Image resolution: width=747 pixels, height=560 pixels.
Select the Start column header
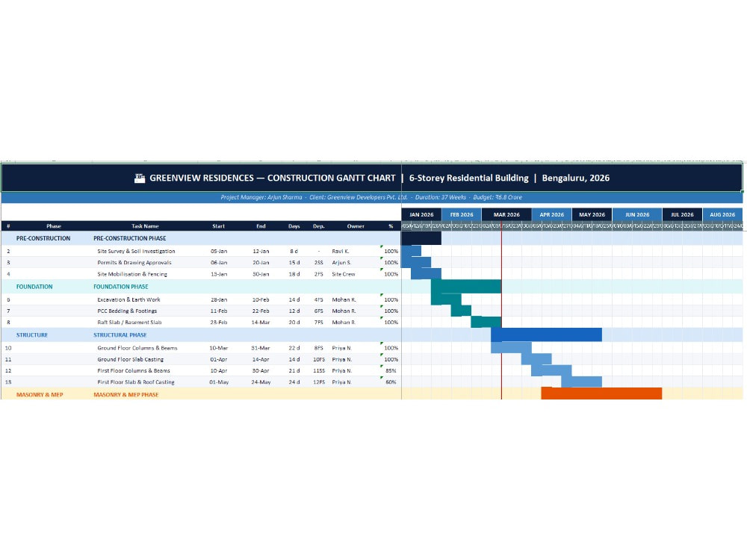coord(219,226)
